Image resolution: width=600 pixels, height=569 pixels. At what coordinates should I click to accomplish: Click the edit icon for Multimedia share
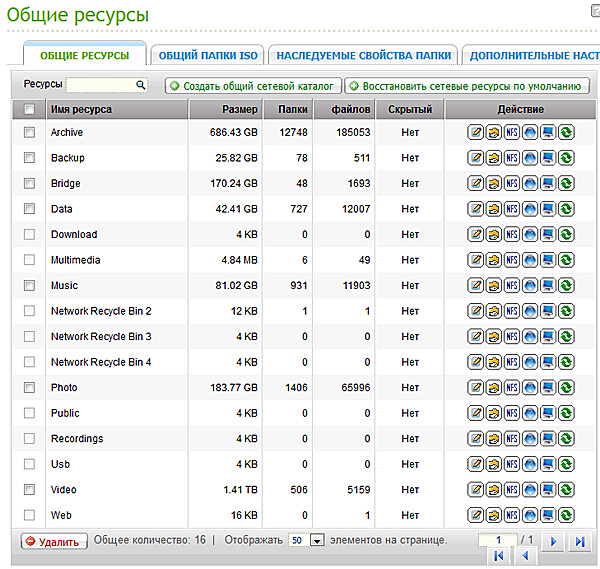[476, 260]
